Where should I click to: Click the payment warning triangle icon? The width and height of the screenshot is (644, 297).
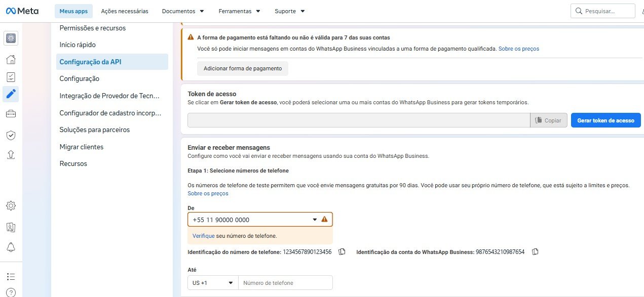[191, 37]
